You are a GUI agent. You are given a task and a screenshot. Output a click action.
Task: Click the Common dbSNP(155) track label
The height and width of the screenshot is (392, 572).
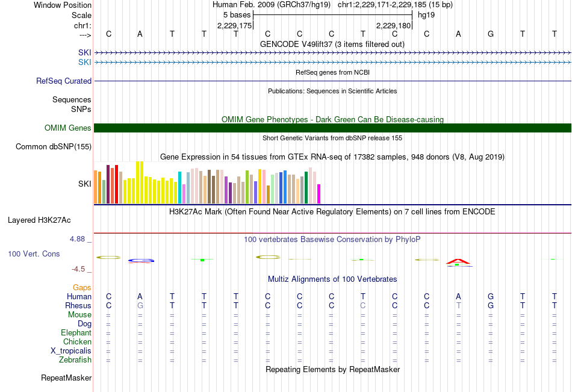tap(54, 147)
